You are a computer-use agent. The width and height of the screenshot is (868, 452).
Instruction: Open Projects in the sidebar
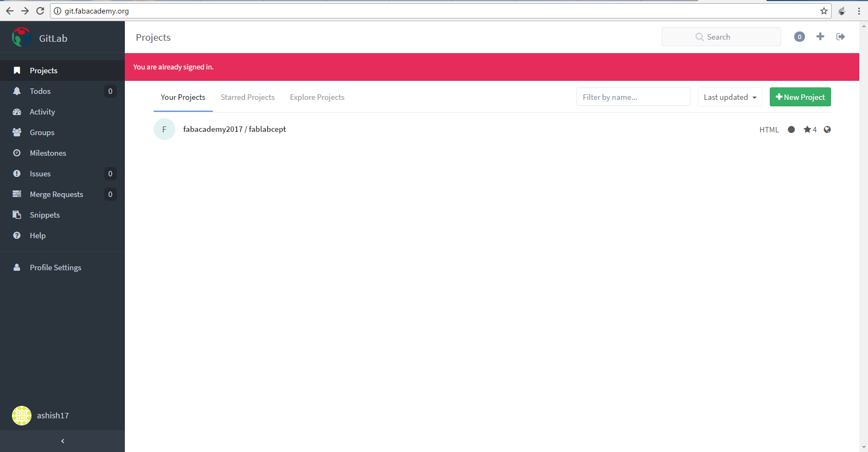[62, 71]
